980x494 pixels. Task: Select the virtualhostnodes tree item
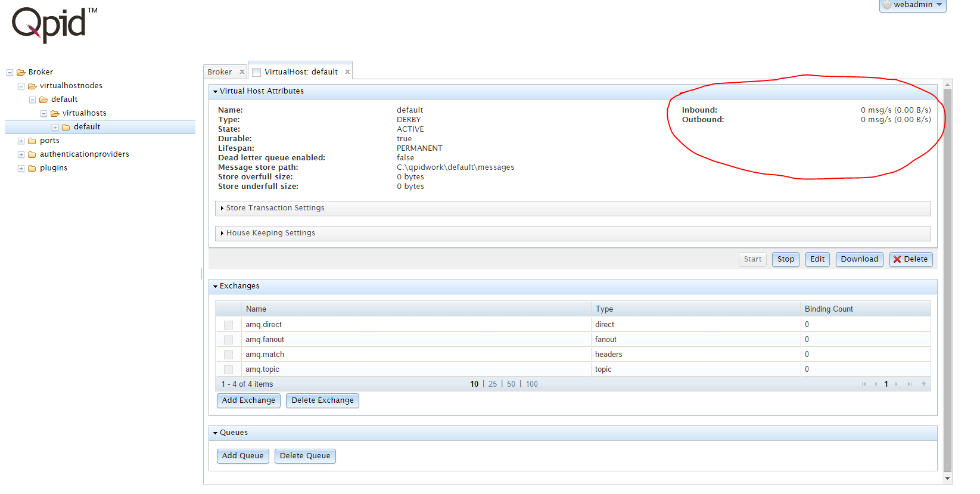(x=71, y=86)
